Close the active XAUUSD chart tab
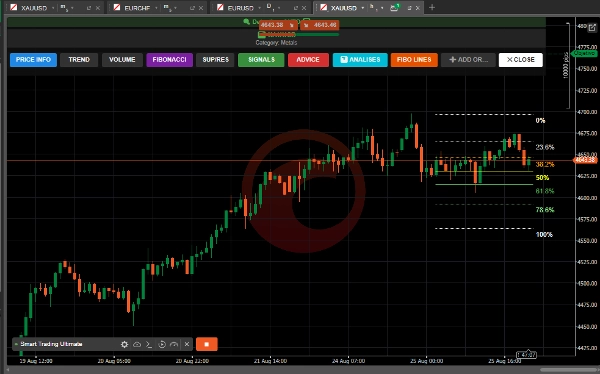Viewport: 600px width, 374px height. (417, 8)
